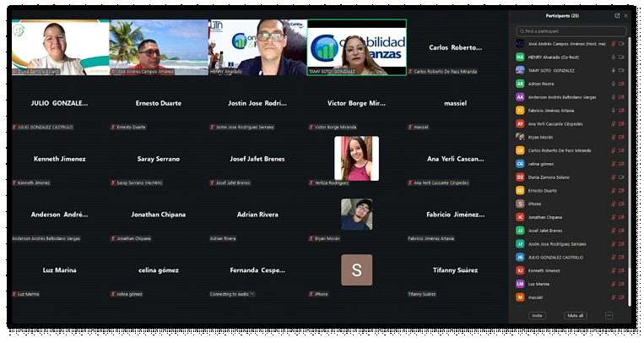The width and height of the screenshot is (644, 343).
Task: Click the muted mic icon for Bryan Morán
Action: [614, 137]
